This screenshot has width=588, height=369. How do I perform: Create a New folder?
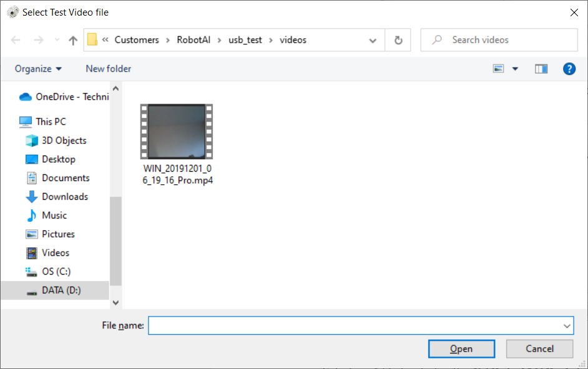(x=109, y=69)
